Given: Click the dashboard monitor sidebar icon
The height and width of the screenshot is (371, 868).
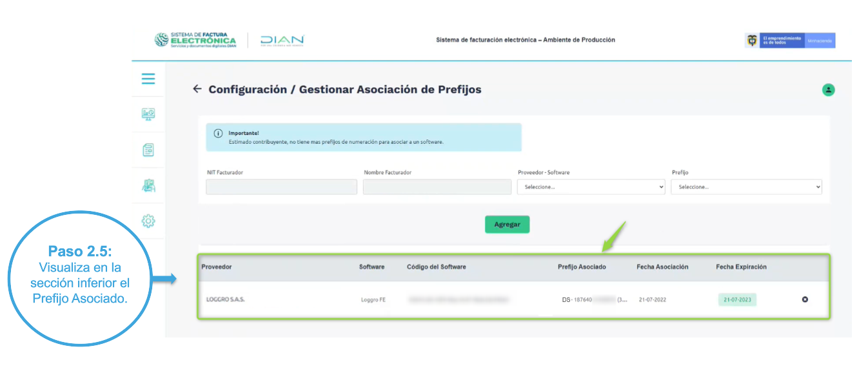Looking at the screenshot, I should (148, 114).
